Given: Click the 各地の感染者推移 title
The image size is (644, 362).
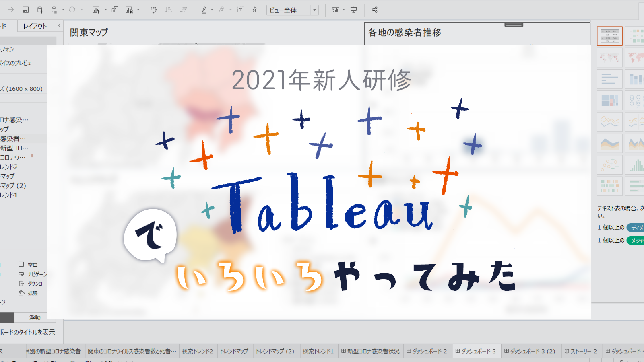Looking at the screenshot, I should click(405, 33).
